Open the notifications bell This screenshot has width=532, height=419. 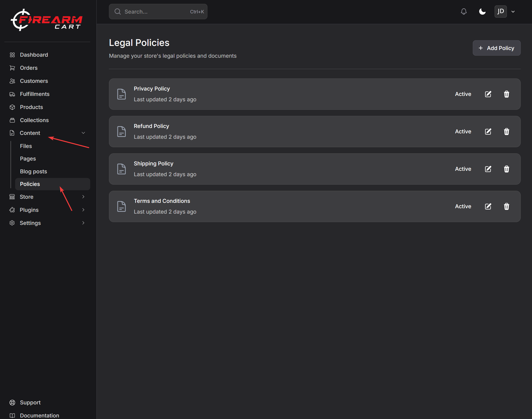click(x=464, y=12)
